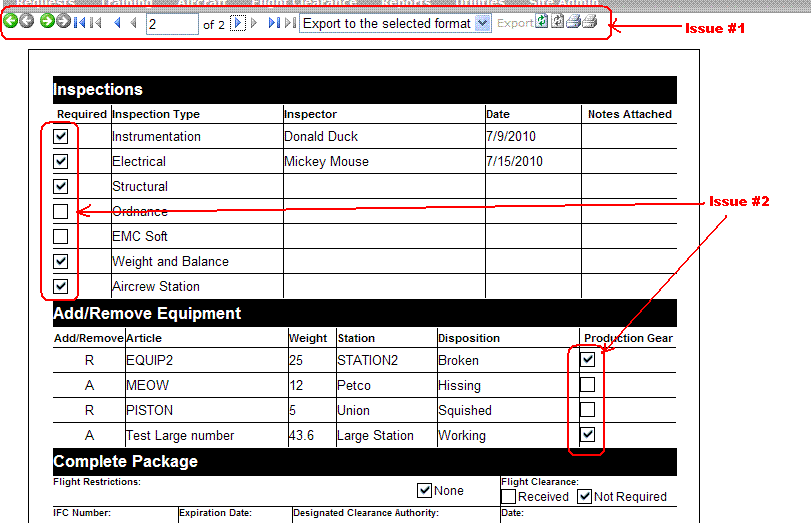Screen dimensions: 811x523
Task: Click the weight value 43.6
Action: [302, 436]
